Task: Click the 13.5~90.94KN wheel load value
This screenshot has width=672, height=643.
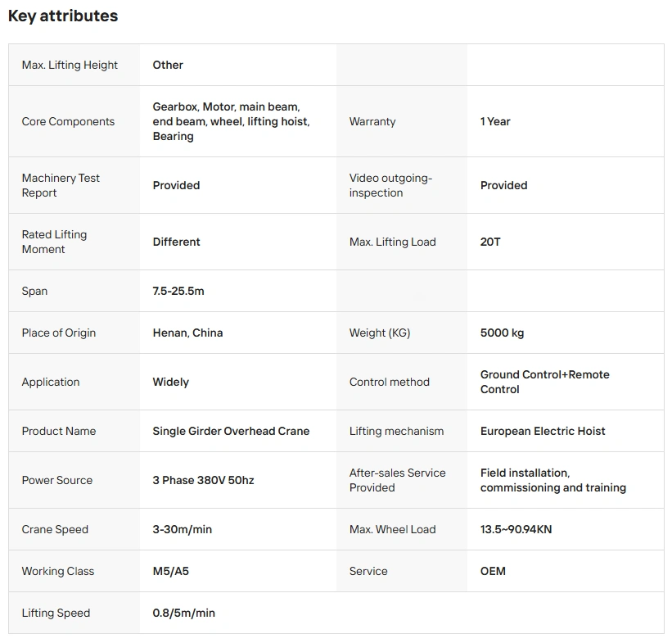Action: 516,529
